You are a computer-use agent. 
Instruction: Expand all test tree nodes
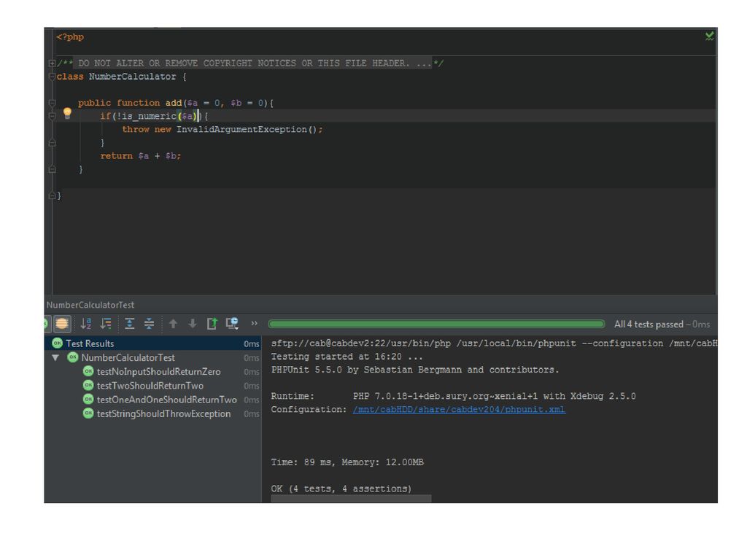(130, 324)
